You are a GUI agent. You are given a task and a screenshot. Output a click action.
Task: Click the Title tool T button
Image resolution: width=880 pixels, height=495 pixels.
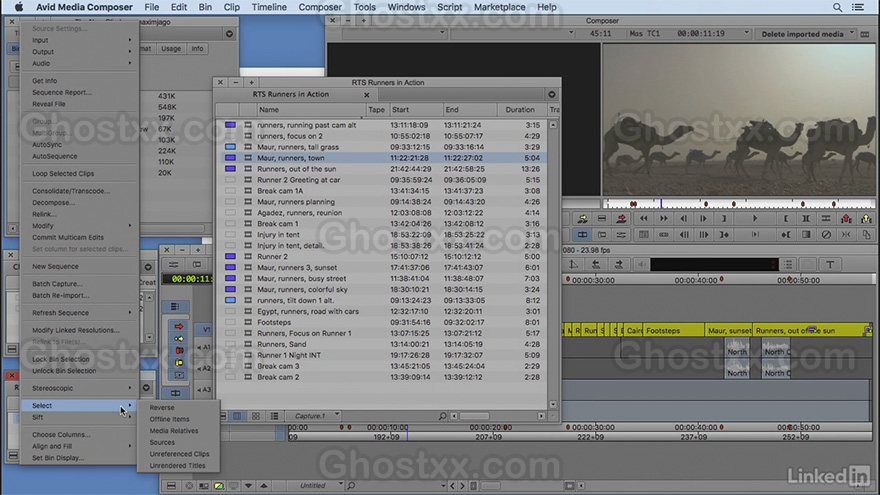[x=830, y=264]
